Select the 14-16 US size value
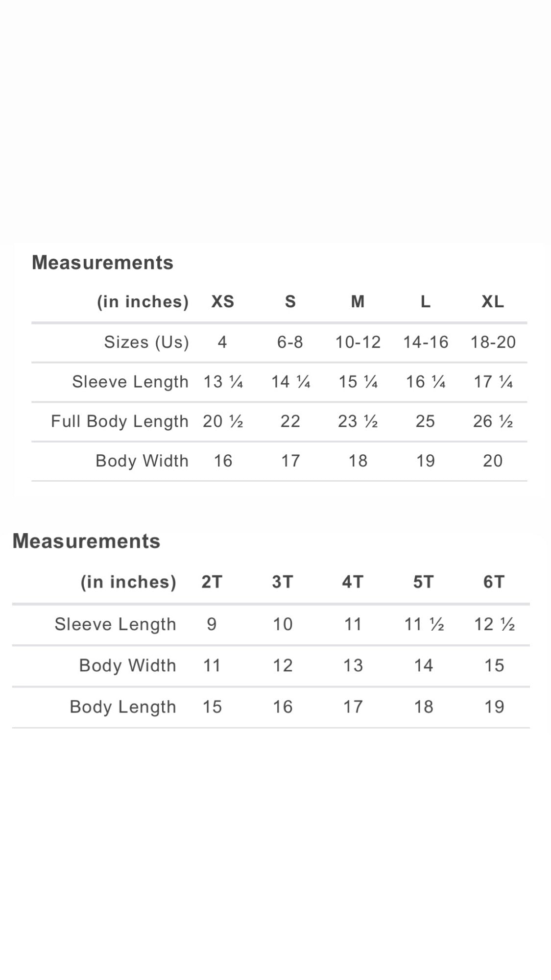The width and height of the screenshot is (551, 980). 425,342
